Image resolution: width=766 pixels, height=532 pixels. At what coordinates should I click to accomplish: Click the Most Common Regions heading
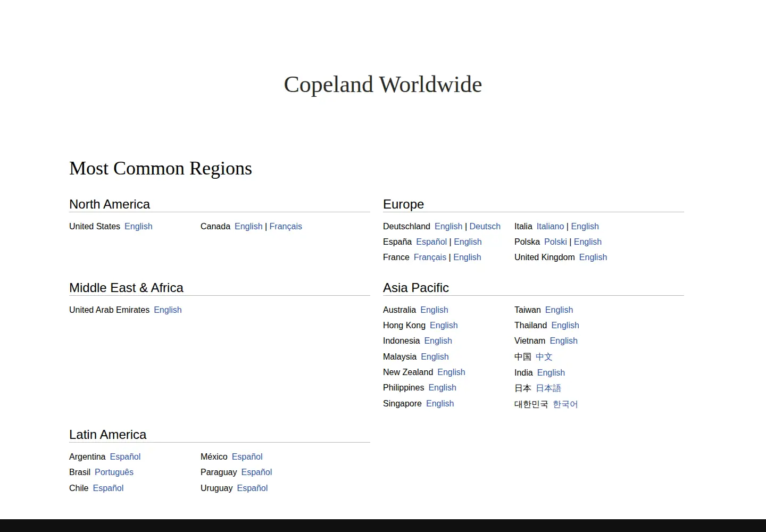coord(161,168)
